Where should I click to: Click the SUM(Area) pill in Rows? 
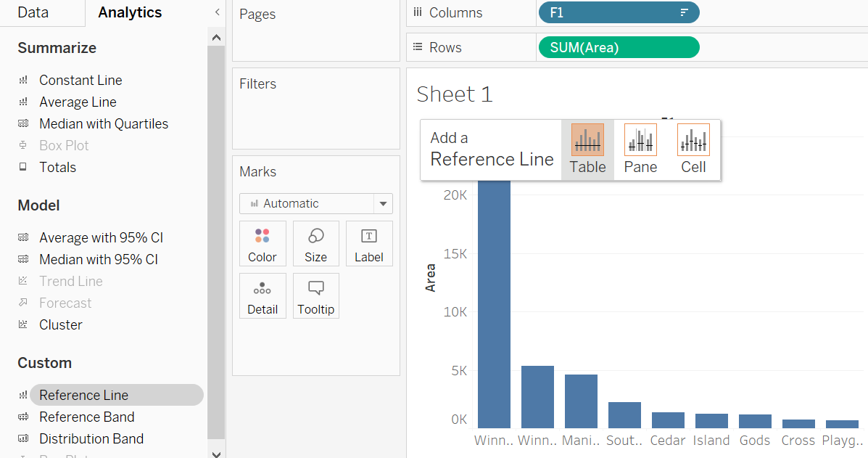point(619,47)
